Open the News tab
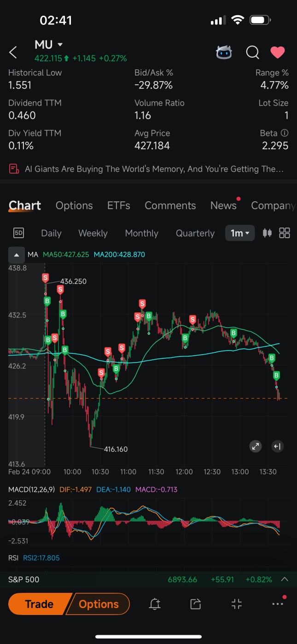 [223, 205]
